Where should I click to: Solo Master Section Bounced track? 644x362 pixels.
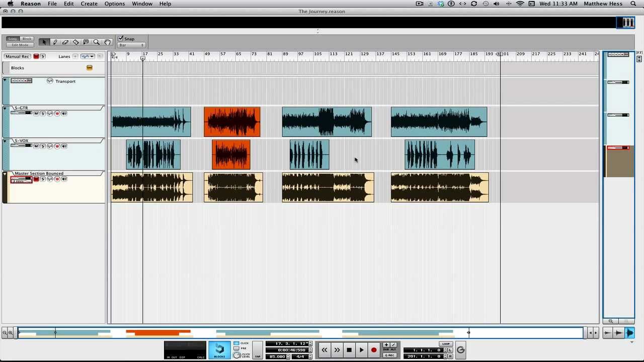coord(43,179)
